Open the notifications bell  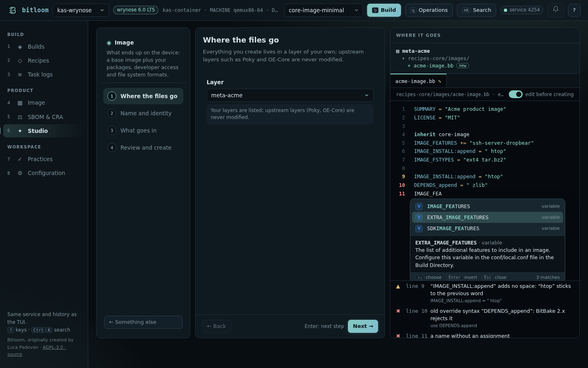(556, 10)
